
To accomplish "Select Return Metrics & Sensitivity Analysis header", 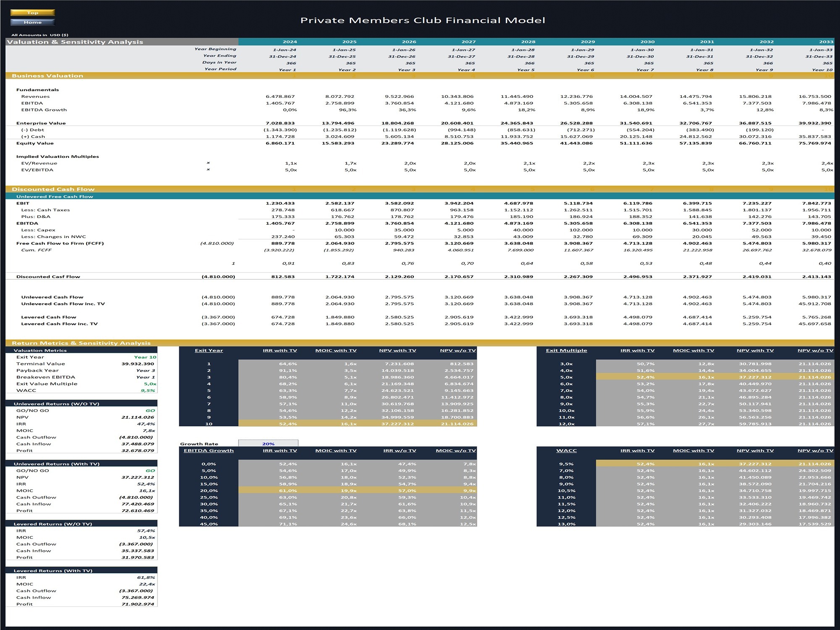I will (x=81, y=343).
